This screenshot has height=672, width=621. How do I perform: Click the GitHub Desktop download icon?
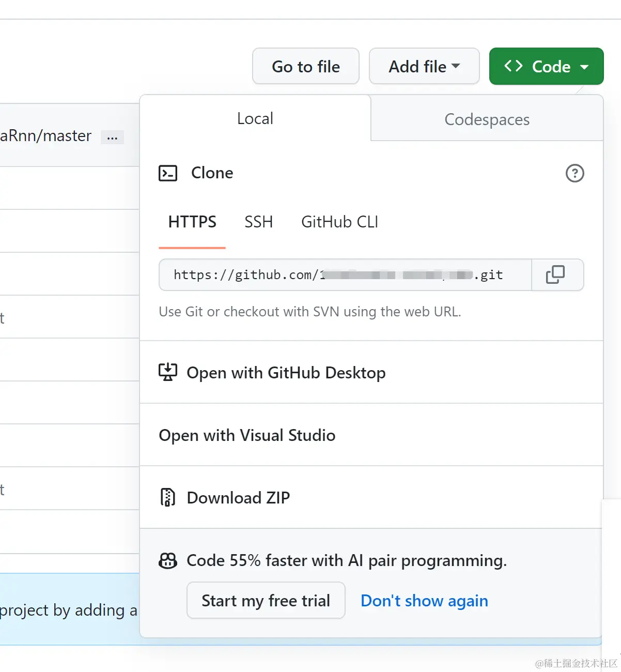pos(168,372)
